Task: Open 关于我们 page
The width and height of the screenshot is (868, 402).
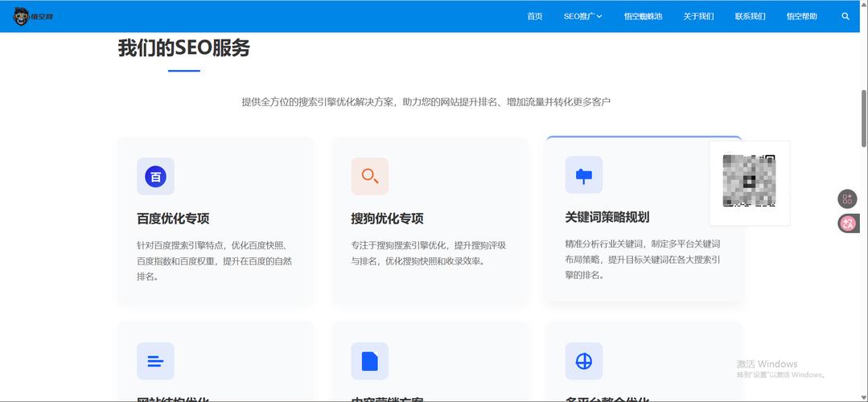Action: point(698,17)
